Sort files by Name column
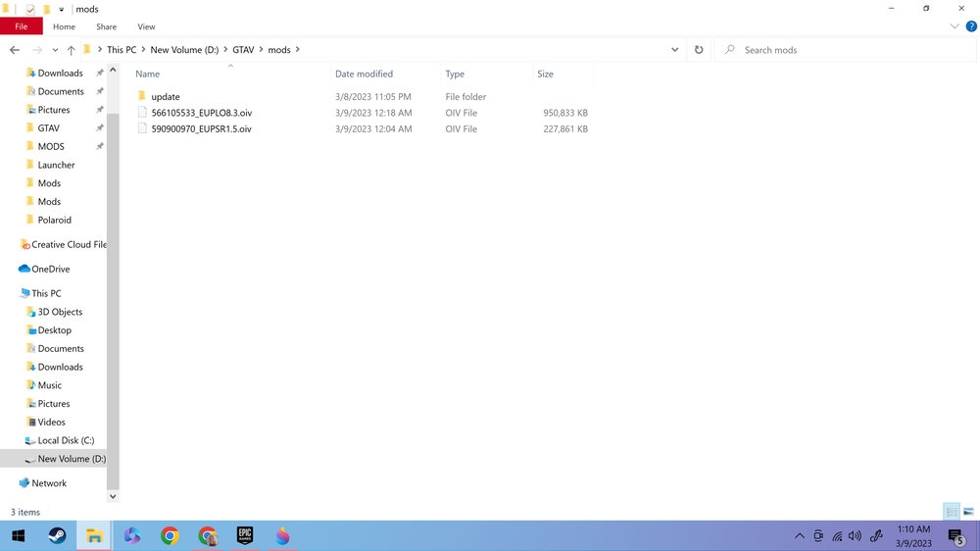980x551 pixels. click(x=148, y=74)
